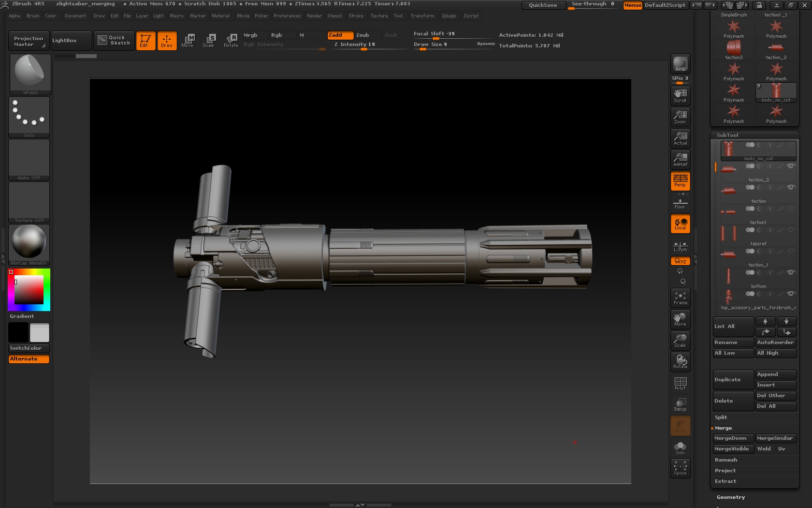Click the Scroll canvas icon
Viewport: 812px width, 508px height.
click(680, 95)
